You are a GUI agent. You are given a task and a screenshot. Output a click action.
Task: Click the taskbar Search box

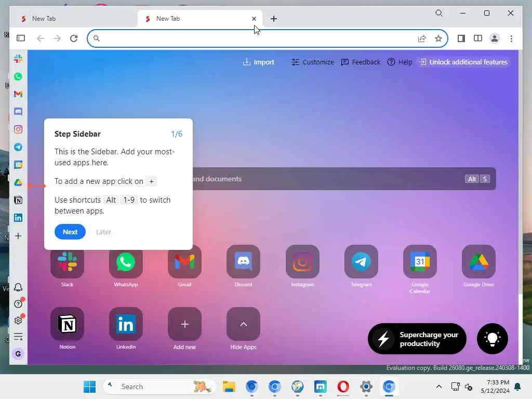159,387
